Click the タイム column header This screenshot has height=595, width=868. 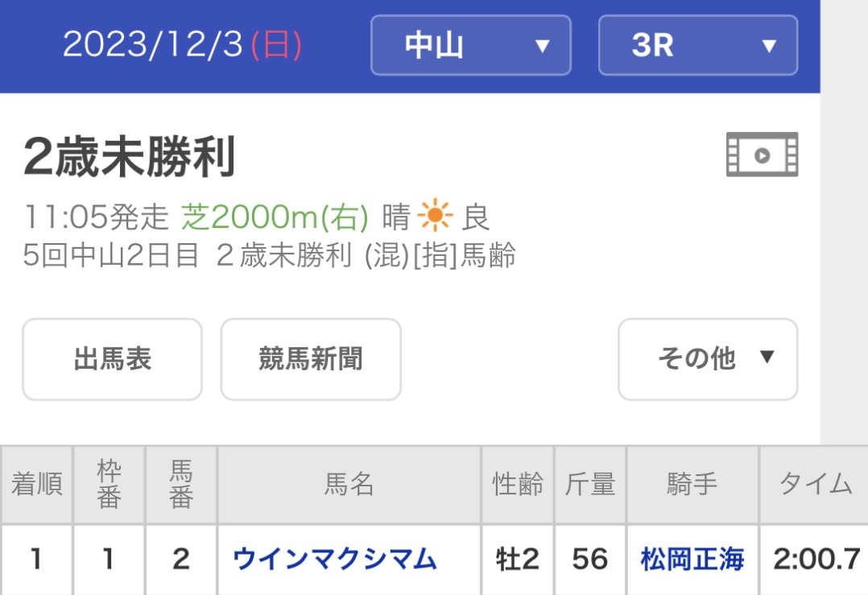pyautogui.click(x=815, y=485)
